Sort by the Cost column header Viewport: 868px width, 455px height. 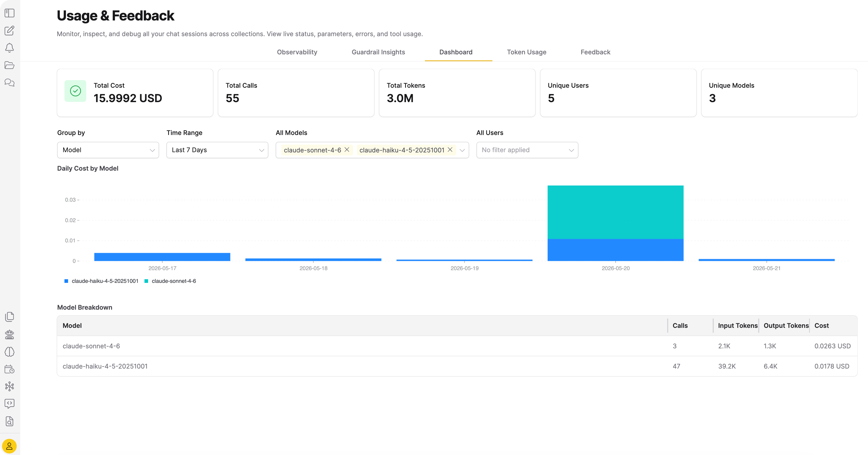[x=821, y=326]
